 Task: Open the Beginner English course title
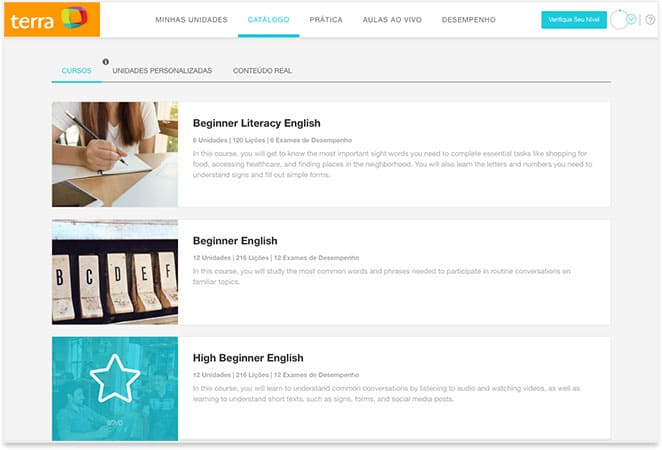[x=235, y=241]
